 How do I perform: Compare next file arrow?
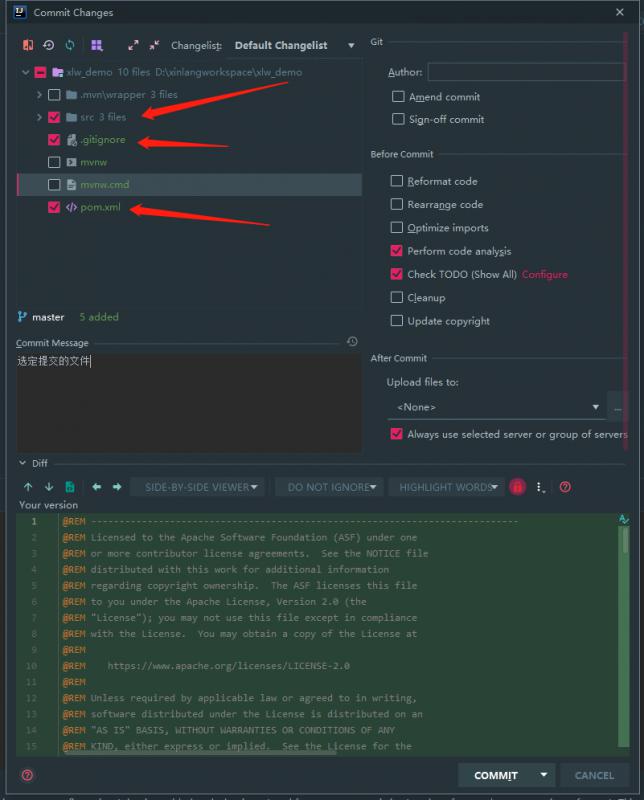117,487
